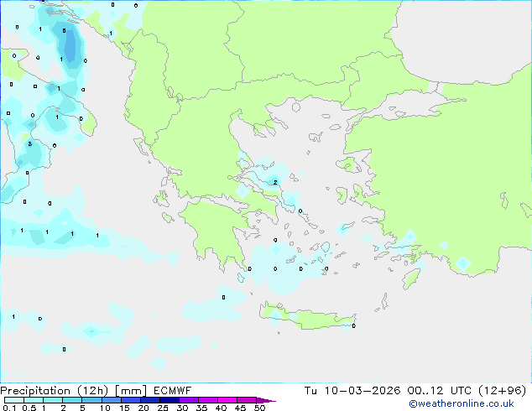
Task: Click the 2–5 mm legend color box
Action: (x=72, y=400)
